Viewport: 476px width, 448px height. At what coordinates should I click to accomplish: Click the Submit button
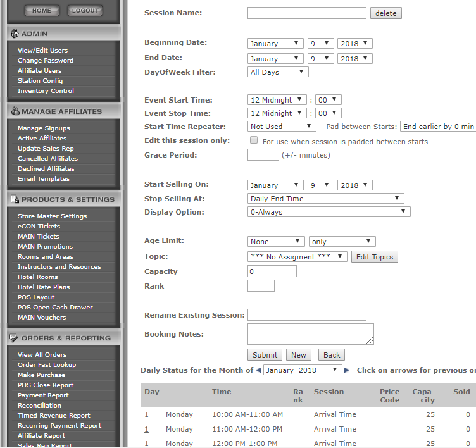[x=265, y=355]
